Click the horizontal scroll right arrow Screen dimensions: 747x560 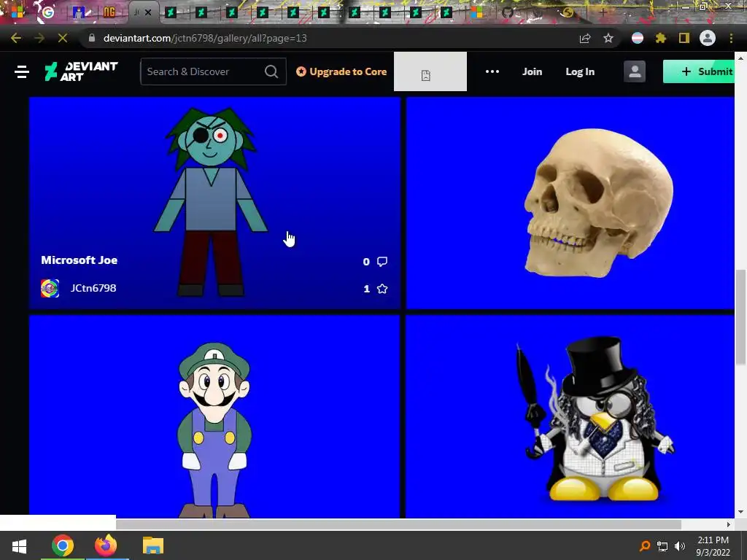pos(729,524)
